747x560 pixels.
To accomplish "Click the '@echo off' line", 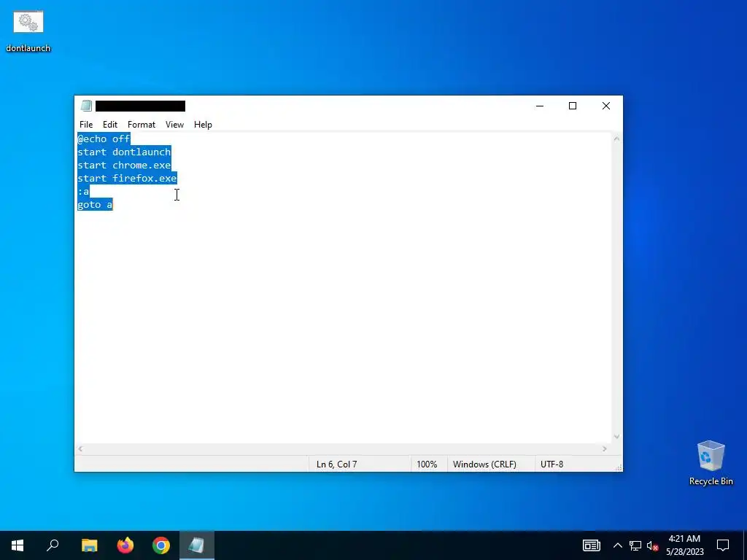I will pyautogui.click(x=104, y=139).
